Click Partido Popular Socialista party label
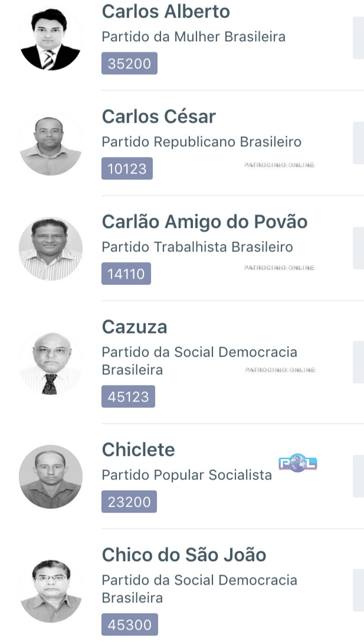The width and height of the screenshot is (364, 642). (187, 475)
